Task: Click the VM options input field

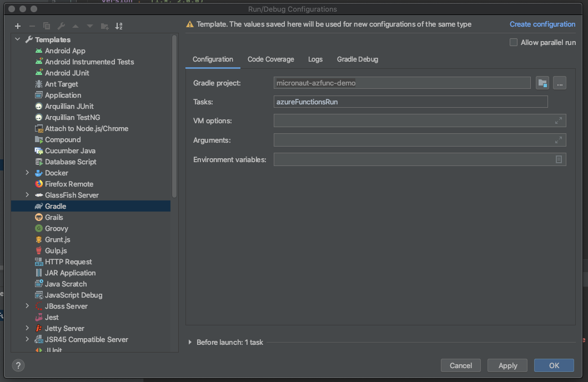Action: (420, 120)
